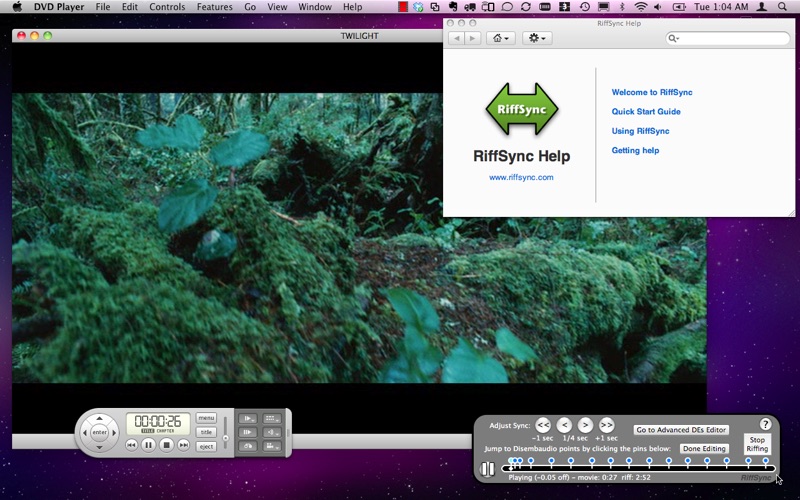Click the step frame button in controller drawer

tap(248, 432)
